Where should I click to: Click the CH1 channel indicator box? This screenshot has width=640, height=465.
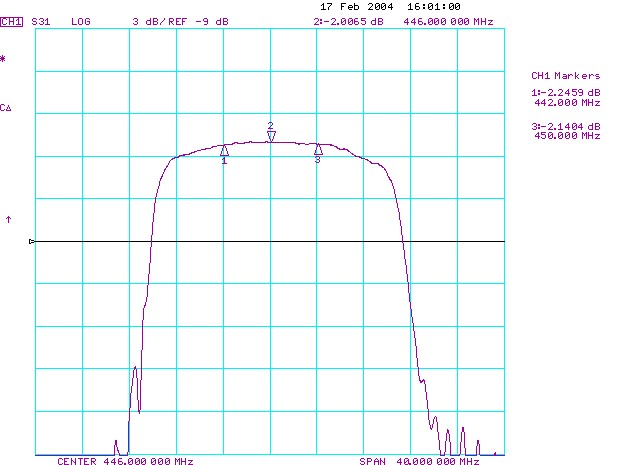[x=11, y=22]
